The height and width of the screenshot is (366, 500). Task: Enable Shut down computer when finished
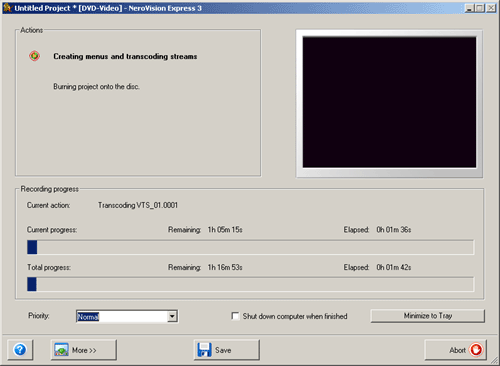pyautogui.click(x=235, y=316)
